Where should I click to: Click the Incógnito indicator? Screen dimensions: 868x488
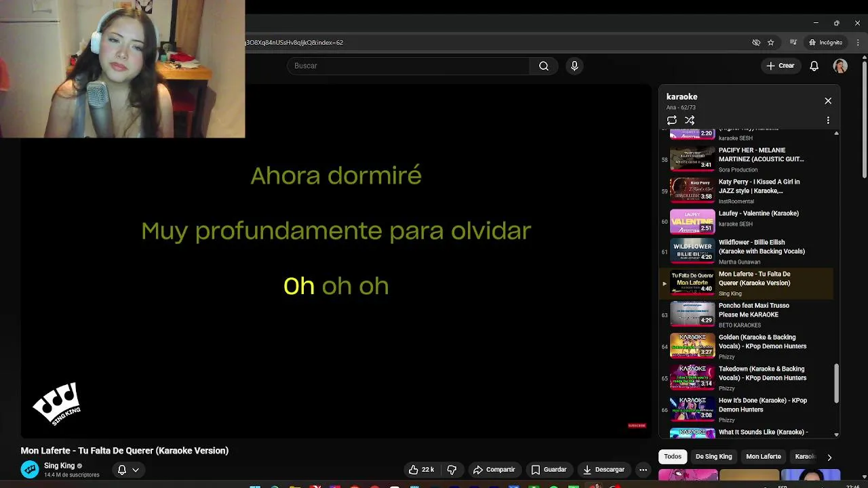click(x=825, y=42)
